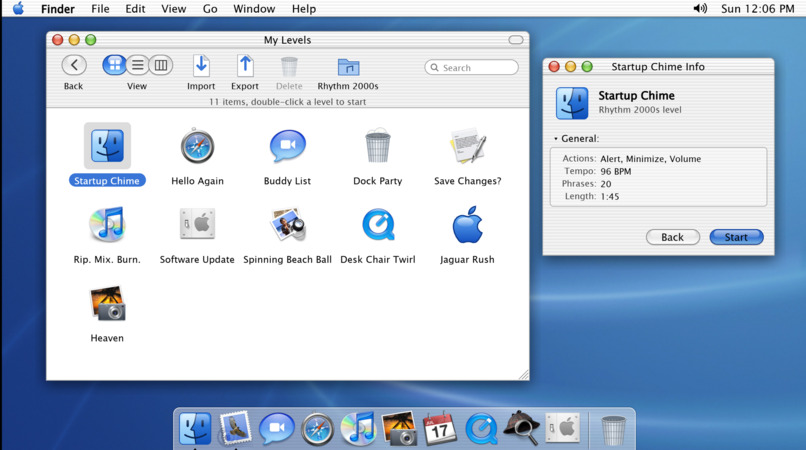This screenshot has width=806, height=450.
Task: Open the Finder menu
Action: click(x=58, y=9)
